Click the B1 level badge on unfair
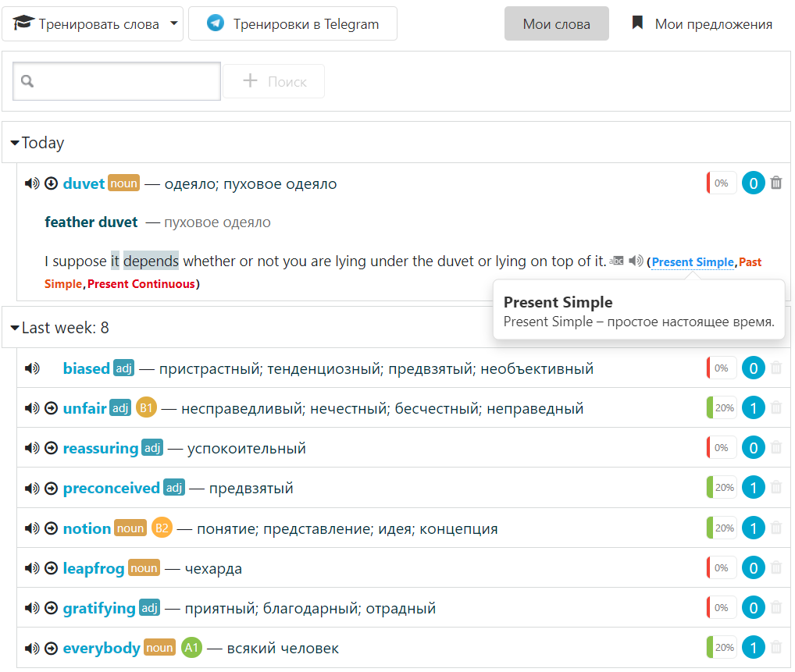 [146, 407]
